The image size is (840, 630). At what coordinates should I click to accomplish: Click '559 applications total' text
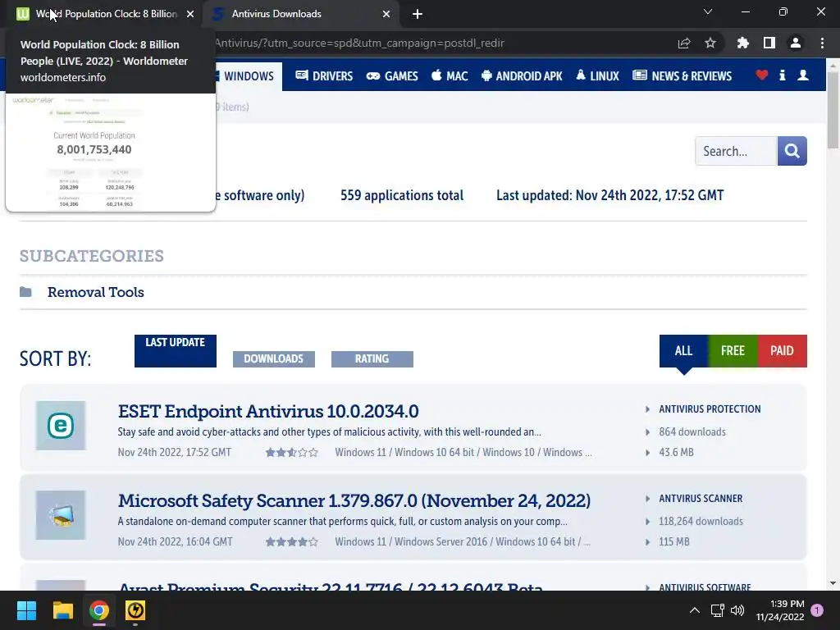pos(402,195)
